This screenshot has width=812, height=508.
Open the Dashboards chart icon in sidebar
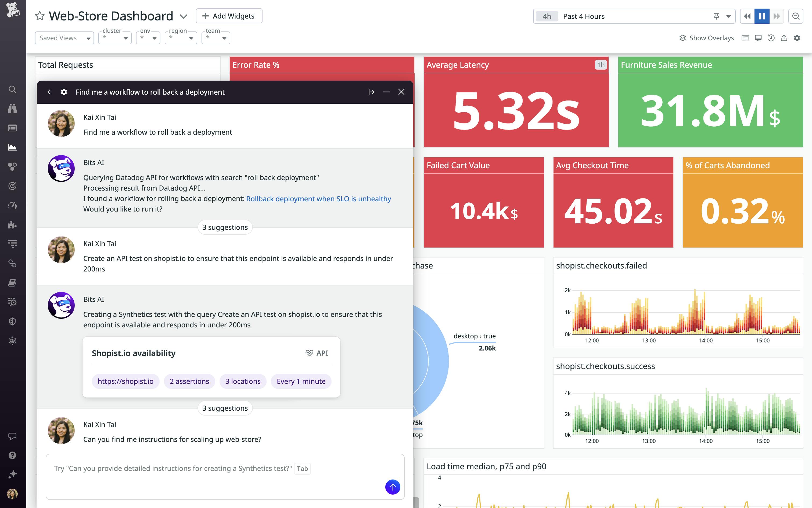(x=12, y=147)
